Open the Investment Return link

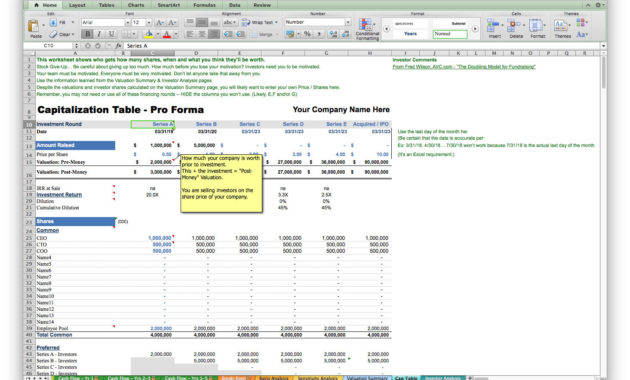(59, 195)
